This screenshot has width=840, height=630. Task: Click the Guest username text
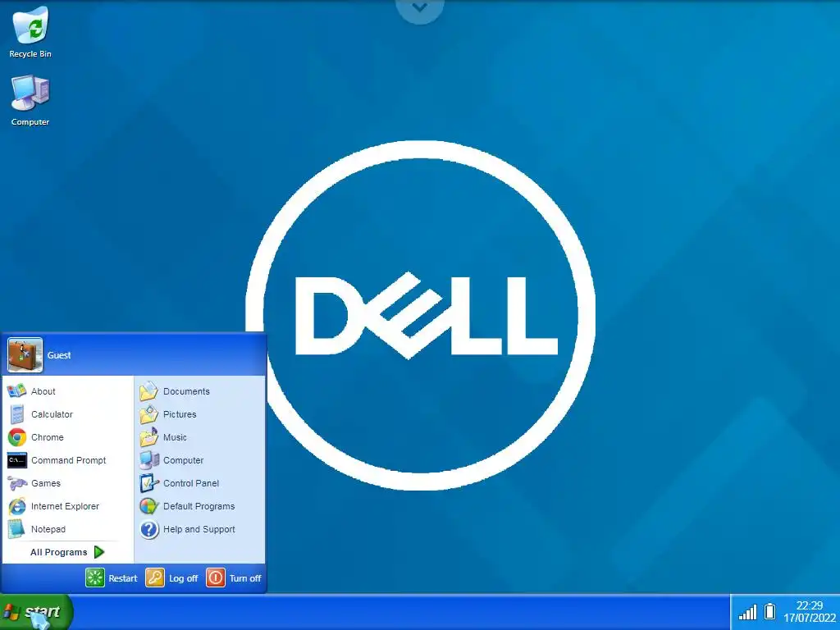pyautogui.click(x=59, y=355)
